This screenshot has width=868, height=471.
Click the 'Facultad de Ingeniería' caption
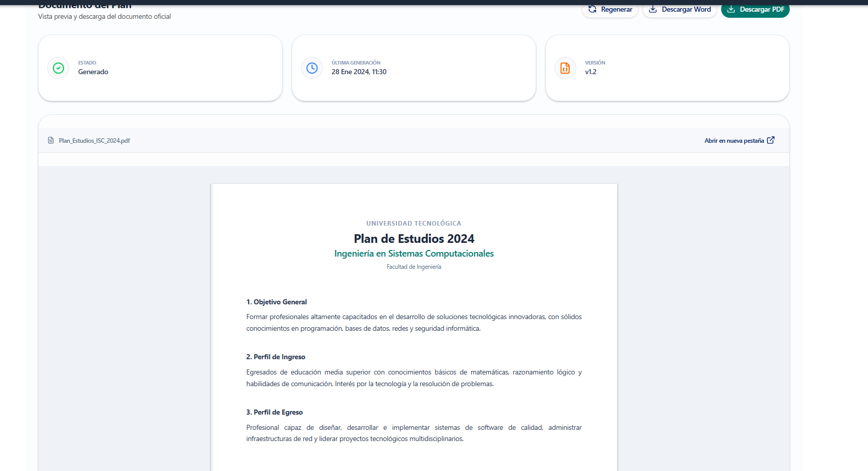(414, 267)
